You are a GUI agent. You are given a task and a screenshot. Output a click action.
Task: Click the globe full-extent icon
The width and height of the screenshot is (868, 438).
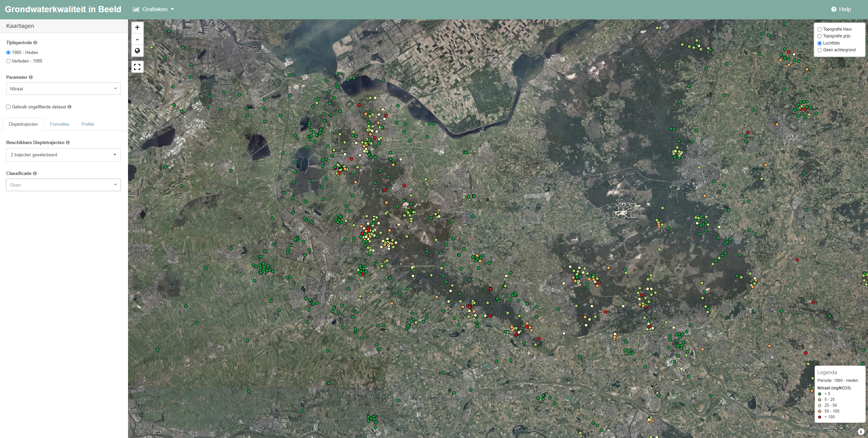coord(137,51)
